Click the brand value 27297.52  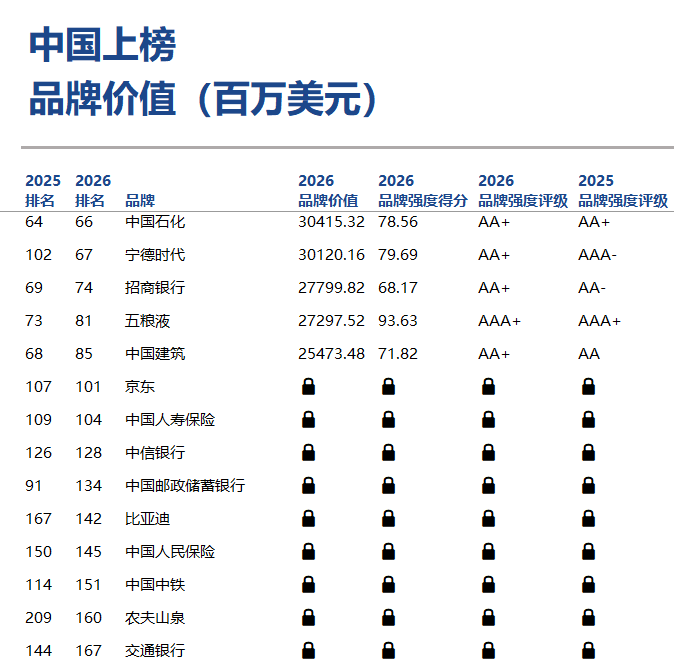tap(331, 321)
